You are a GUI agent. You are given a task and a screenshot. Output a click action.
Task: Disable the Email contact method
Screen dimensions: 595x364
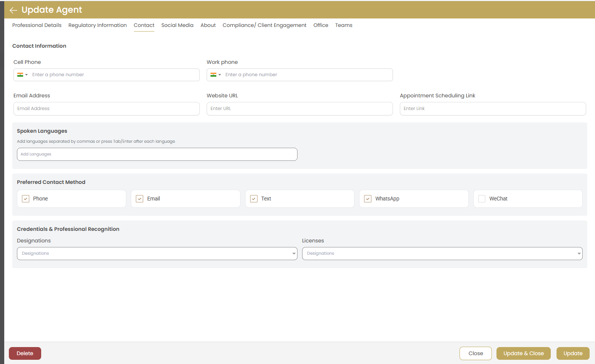click(139, 199)
